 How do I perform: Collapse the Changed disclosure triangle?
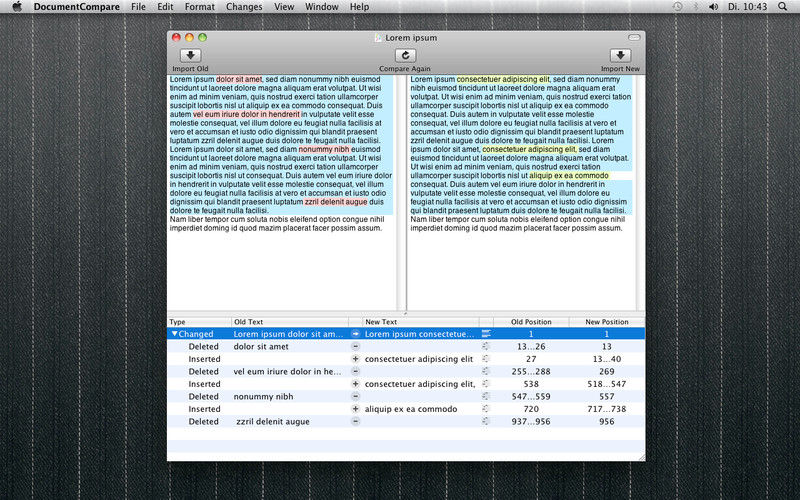175,334
